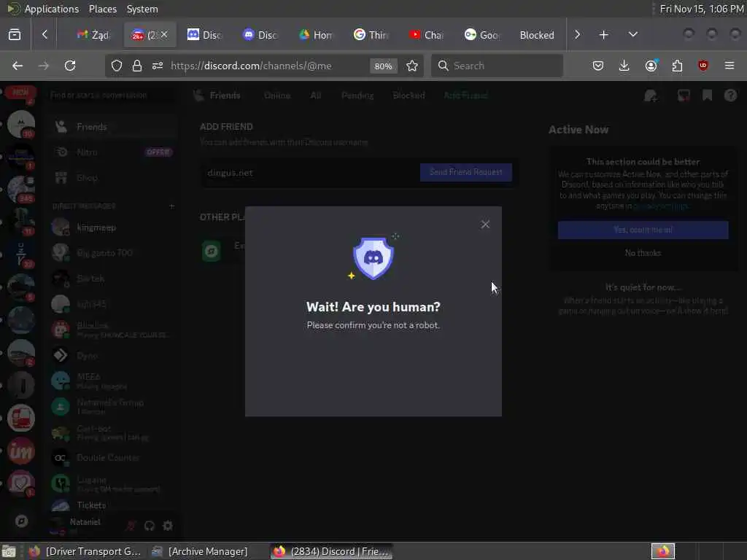The height and width of the screenshot is (560, 747).
Task: Close the 'Are you human?' dialog
Action: pyautogui.click(x=485, y=225)
